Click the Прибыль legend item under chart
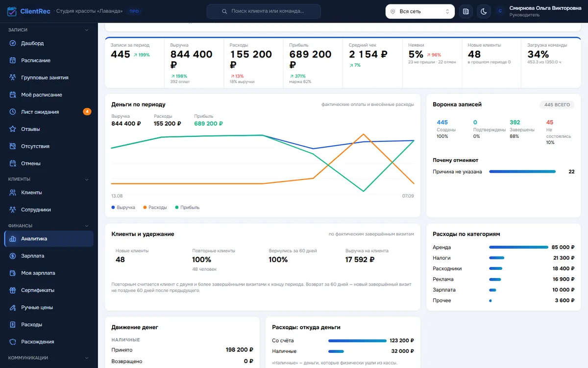Image resolution: width=588 pixels, height=368 pixels. (187, 208)
